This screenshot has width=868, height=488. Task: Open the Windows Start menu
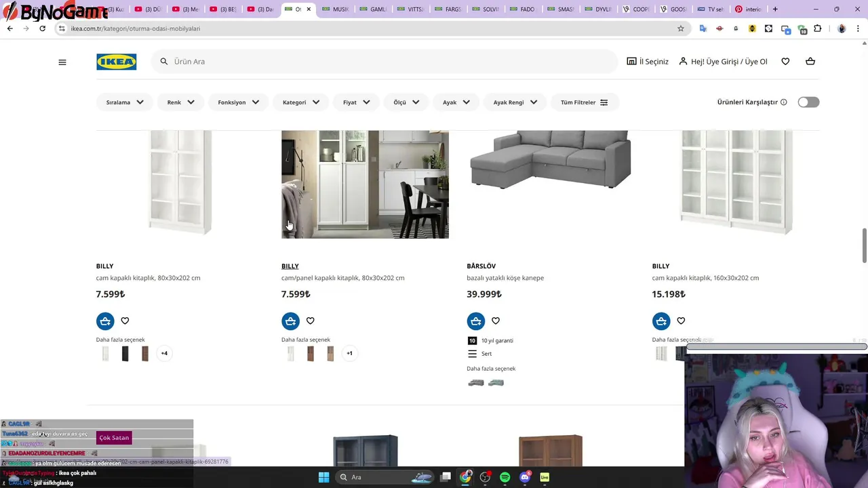coord(323,477)
